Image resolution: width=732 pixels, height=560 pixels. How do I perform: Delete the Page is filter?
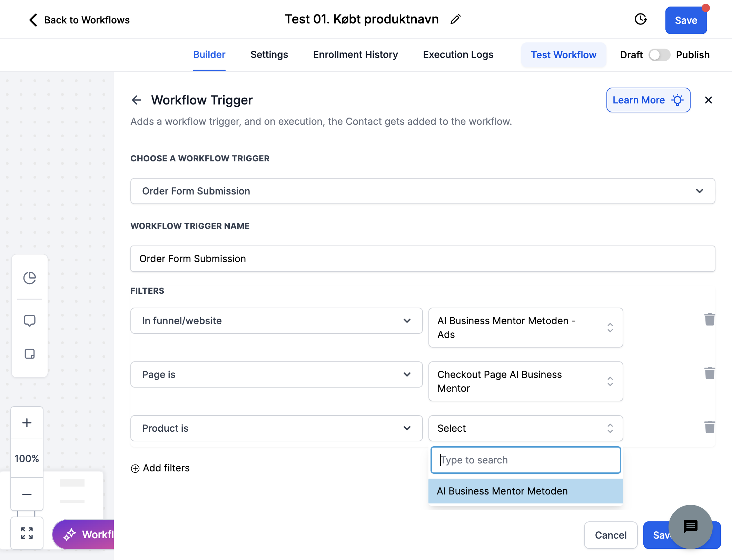pos(710,373)
